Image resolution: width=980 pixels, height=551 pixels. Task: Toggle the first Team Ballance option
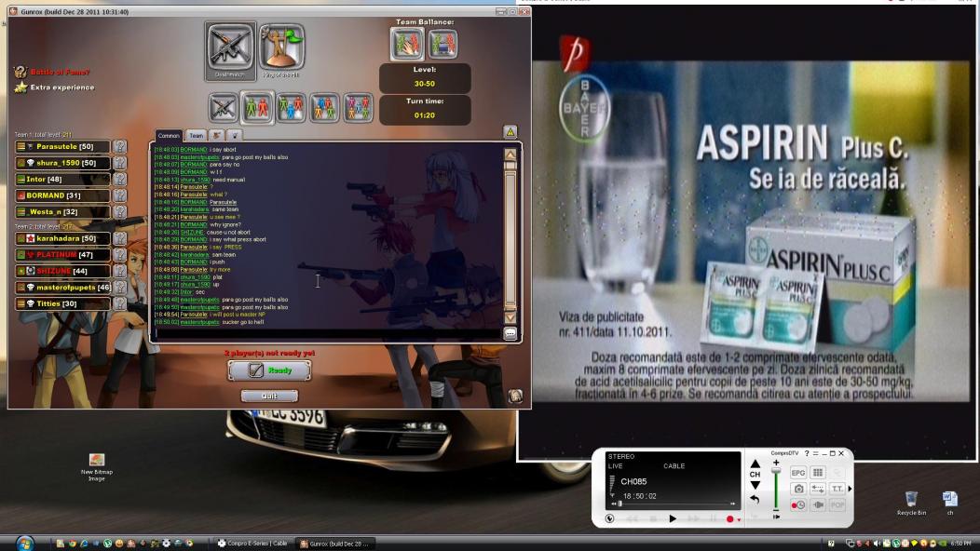click(x=407, y=44)
